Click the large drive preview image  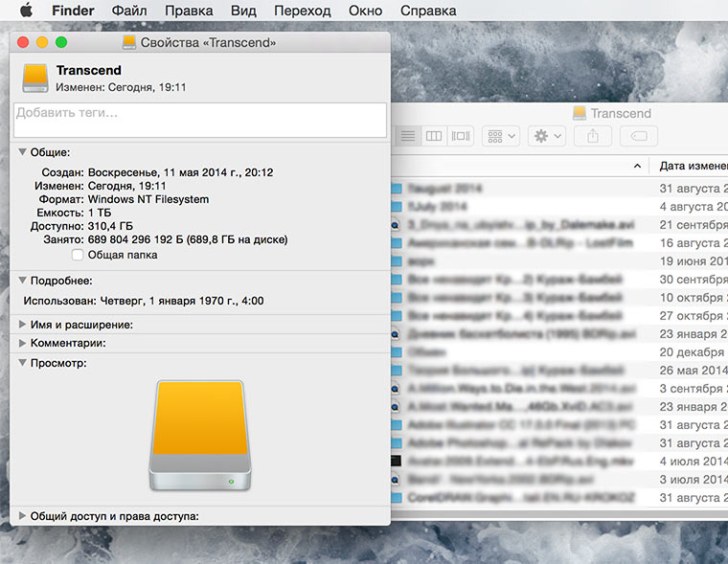pyautogui.click(x=200, y=435)
